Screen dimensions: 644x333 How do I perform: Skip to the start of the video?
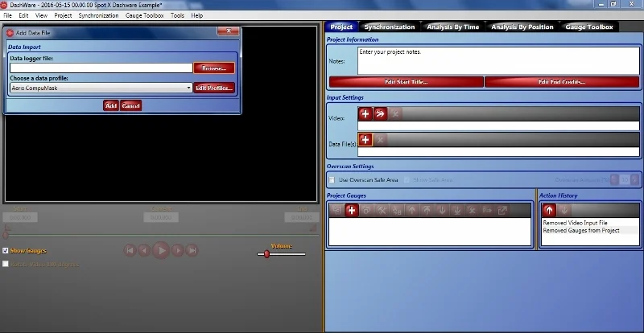tap(130, 250)
